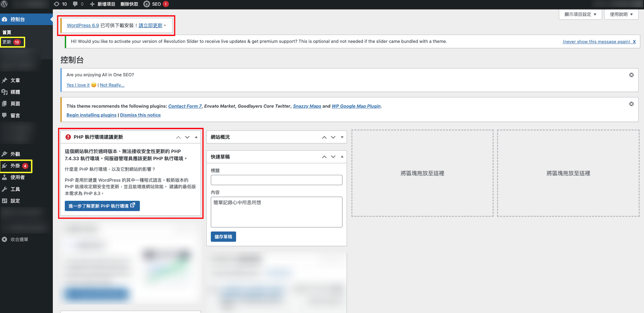Open the 控制台 sidebar menu
Screen dimensions: 644x313
click(26, 19)
